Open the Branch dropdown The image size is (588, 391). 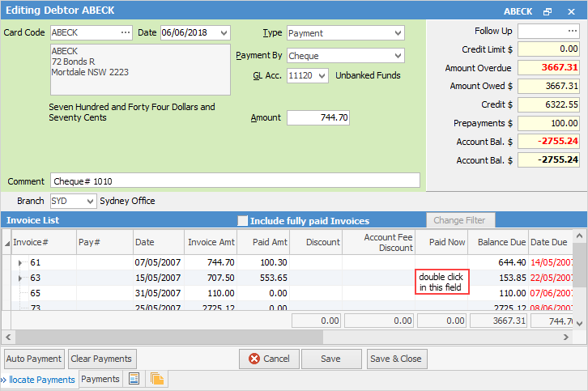tap(90, 202)
